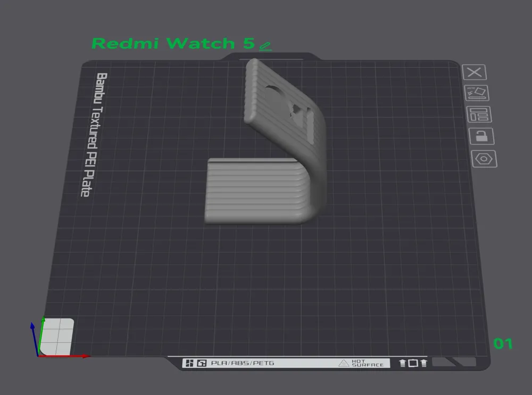Click the hot surface warning triangle

point(344,363)
